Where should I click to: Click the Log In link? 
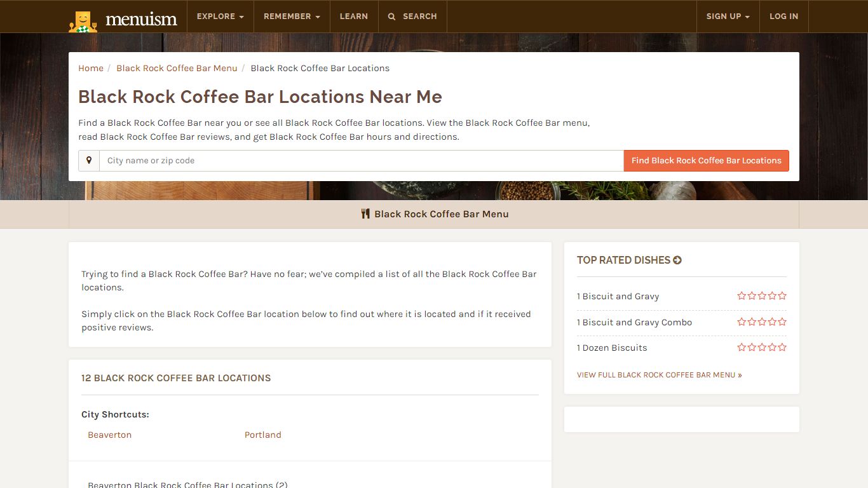783,17
